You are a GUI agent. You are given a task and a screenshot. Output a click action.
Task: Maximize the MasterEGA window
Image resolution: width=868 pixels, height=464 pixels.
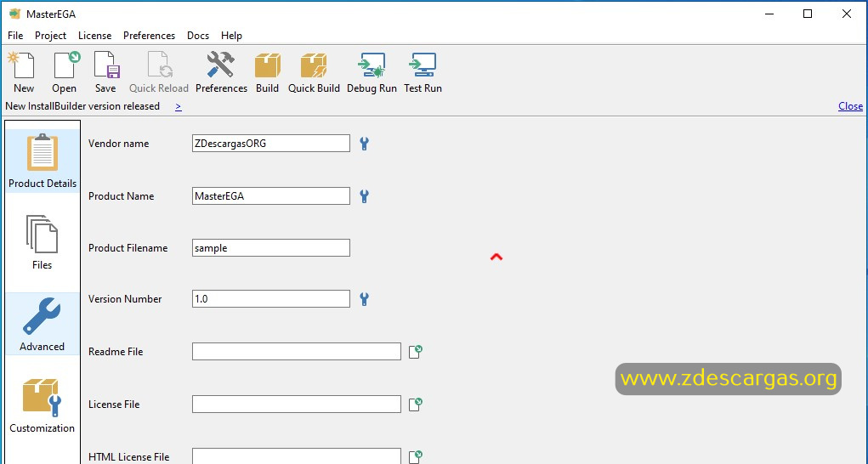coord(808,14)
